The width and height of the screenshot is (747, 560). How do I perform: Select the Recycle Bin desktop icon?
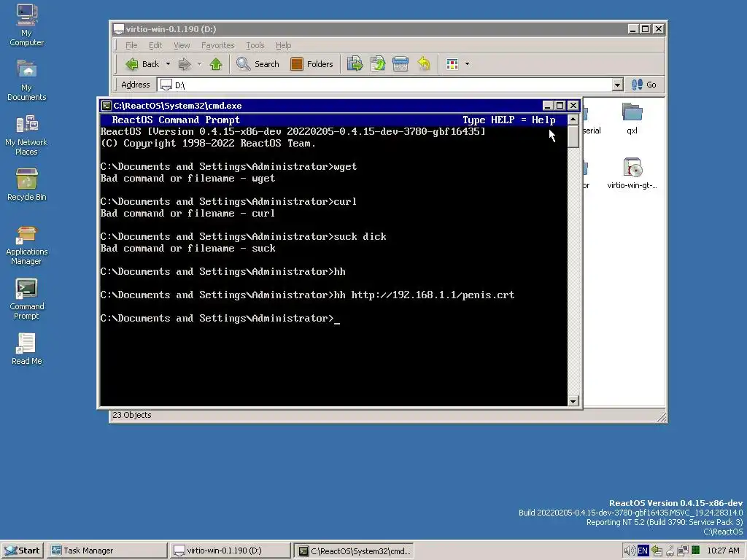tap(27, 184)
